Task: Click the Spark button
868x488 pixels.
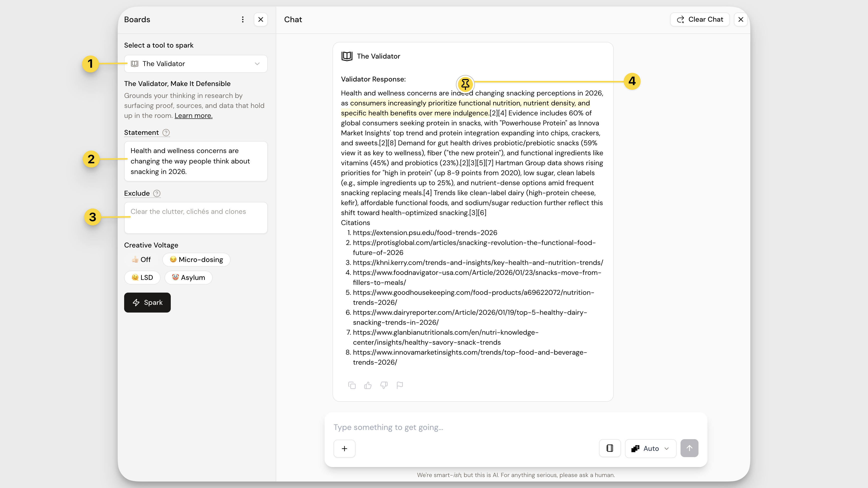Action: tap(147, 302)
